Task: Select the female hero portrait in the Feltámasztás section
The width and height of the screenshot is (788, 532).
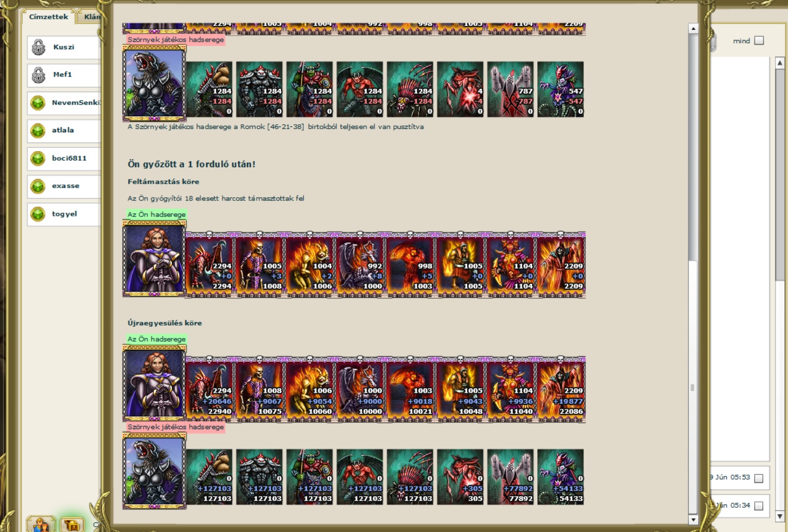Action: 154,259
